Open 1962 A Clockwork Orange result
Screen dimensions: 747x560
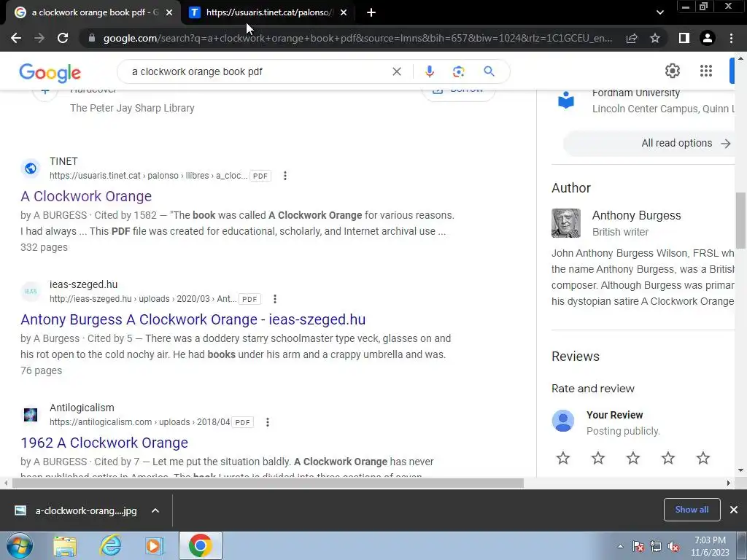pyautogui.click(x=104, y=443)
